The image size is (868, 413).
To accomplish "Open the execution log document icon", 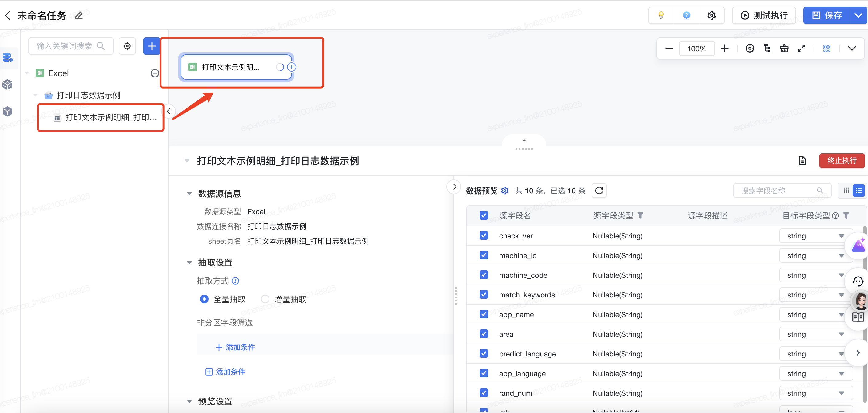I will tap(802, 161).
